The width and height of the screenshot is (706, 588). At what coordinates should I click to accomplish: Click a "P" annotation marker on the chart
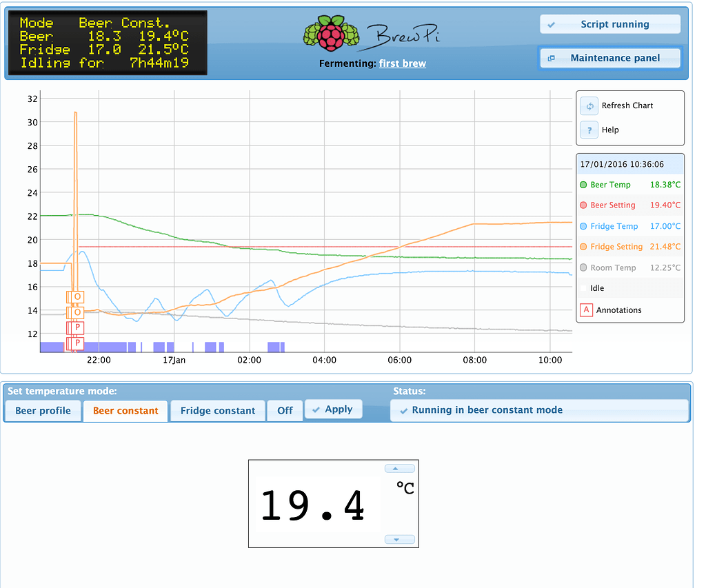click(76, 327)
